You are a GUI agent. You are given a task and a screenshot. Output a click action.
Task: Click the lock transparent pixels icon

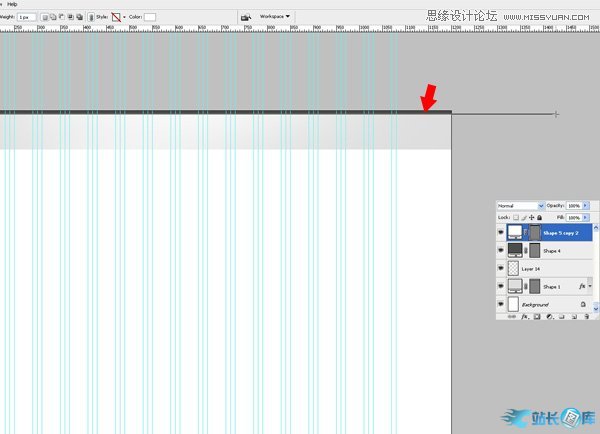517,217
